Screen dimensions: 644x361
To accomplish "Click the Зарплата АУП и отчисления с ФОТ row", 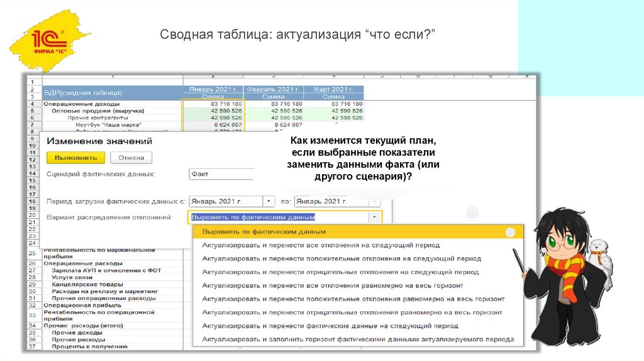I will pos(106,270).
